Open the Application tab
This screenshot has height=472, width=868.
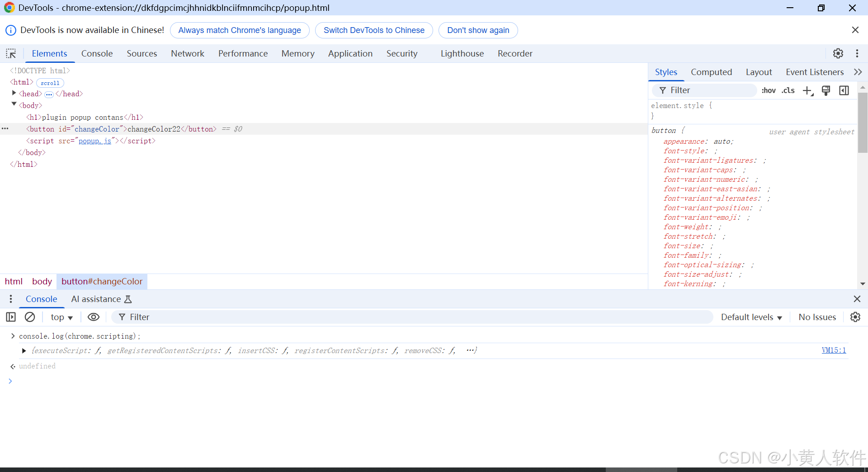pos(350,53)
